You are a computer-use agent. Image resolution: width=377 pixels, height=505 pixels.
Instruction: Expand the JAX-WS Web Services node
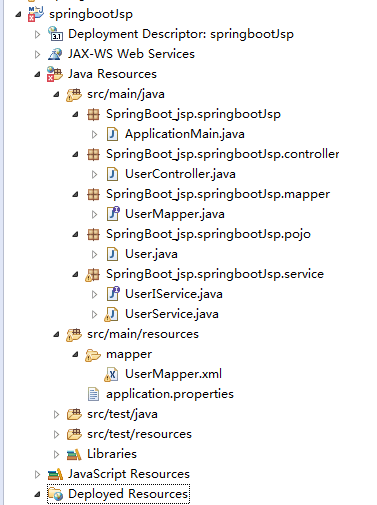click(37, 54)
